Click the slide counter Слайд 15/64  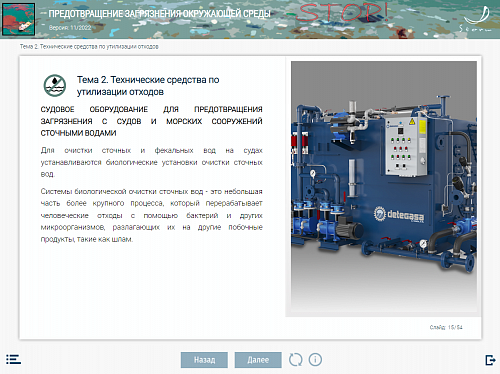pyautogui.click(x=446, y=327)
